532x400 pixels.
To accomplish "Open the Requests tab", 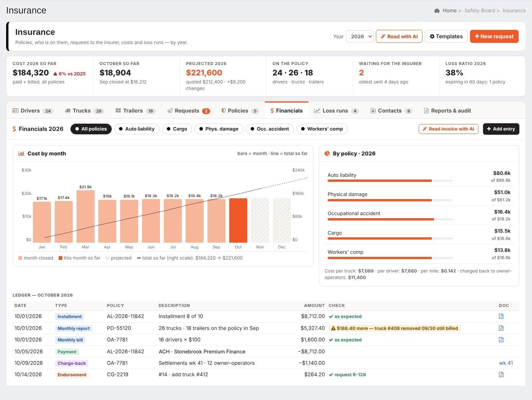I will 189,111.
